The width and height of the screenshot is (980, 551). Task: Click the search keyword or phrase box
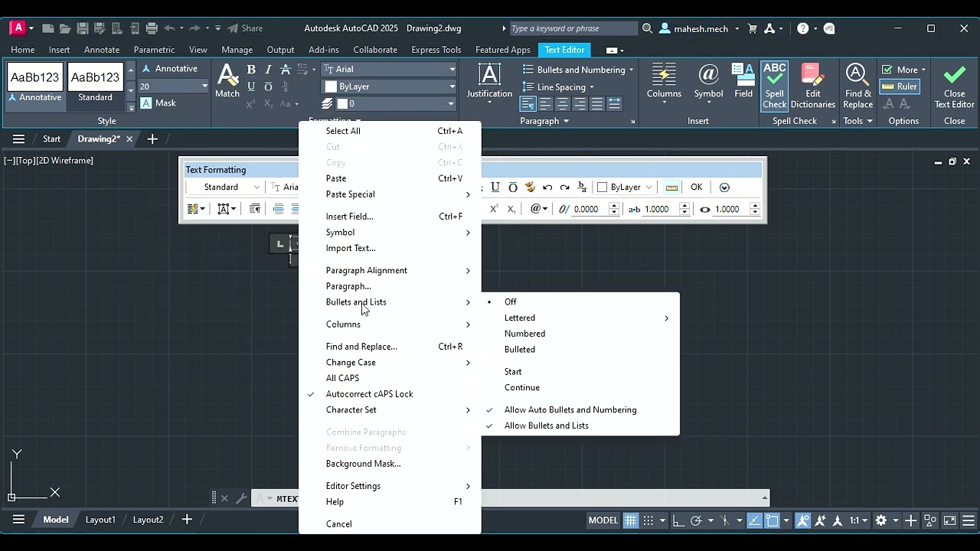pos(573,28)
